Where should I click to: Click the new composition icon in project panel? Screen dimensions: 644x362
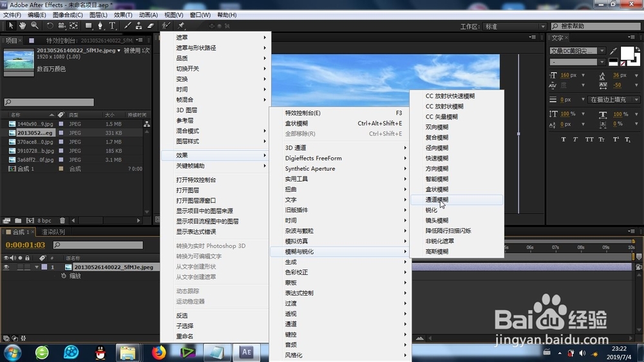tap(30, 221)
